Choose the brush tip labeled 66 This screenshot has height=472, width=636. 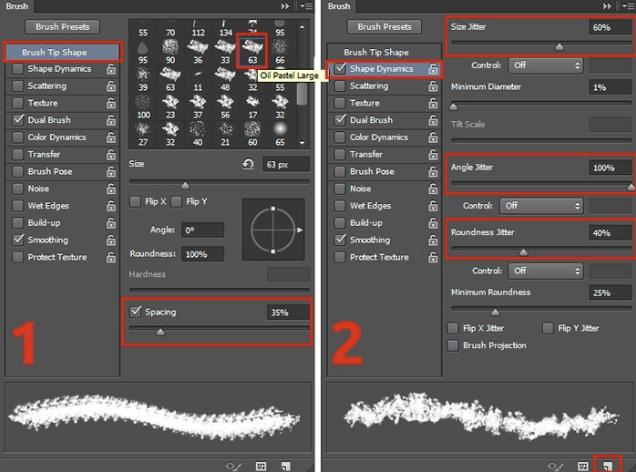pyautogui.click(x=280, y=51)
